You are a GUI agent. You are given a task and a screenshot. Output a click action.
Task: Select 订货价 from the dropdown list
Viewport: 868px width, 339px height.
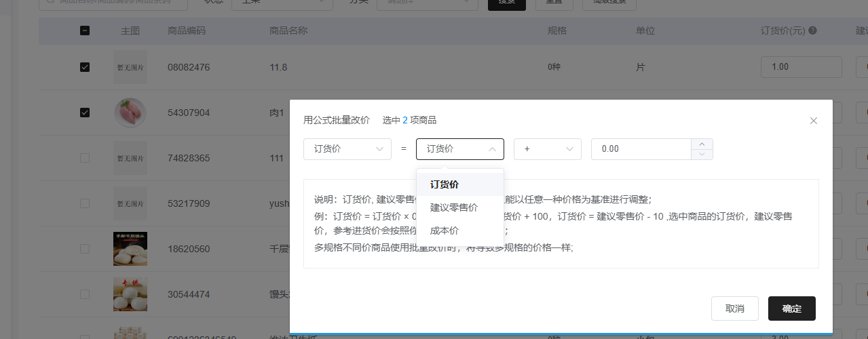445,184
